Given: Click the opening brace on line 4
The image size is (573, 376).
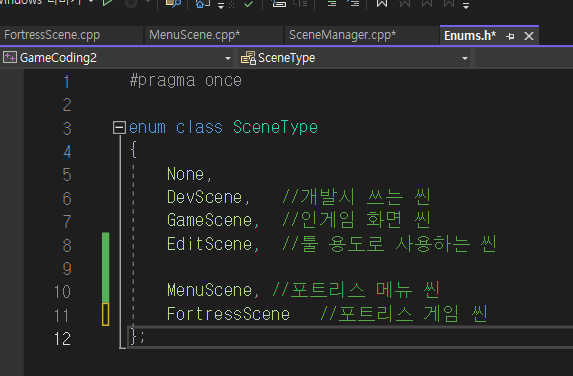Looking at the screenshot, I should click(133, 151).
